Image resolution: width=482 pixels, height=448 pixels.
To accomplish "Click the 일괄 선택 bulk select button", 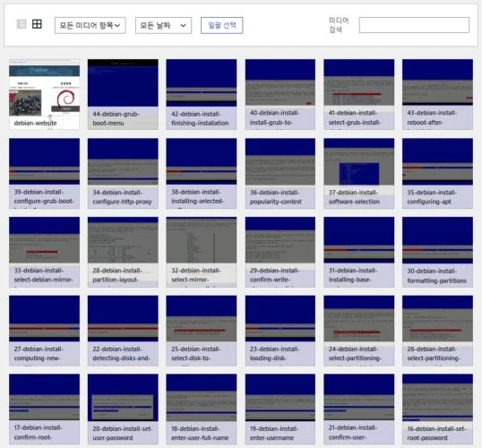I will (x=222, y=25).
